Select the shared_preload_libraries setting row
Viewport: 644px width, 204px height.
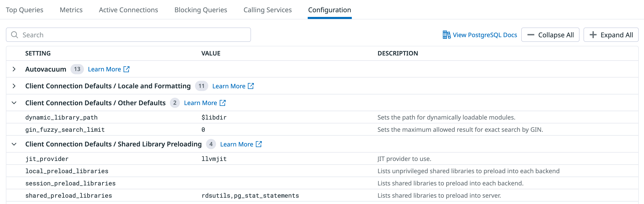click(322, 195)
